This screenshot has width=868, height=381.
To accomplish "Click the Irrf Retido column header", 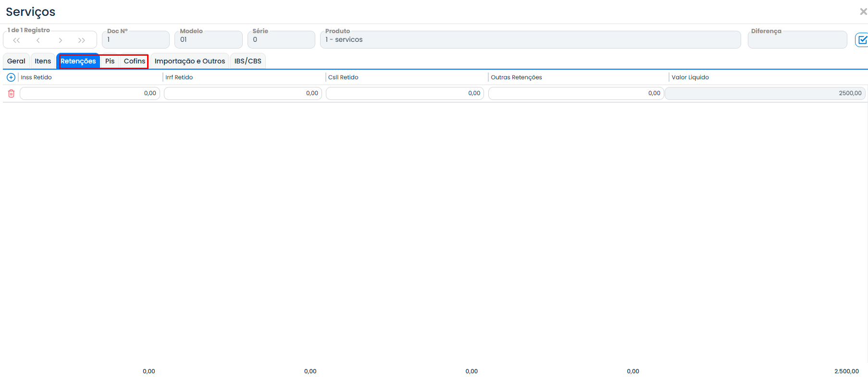I will click(x=179, y=77).
